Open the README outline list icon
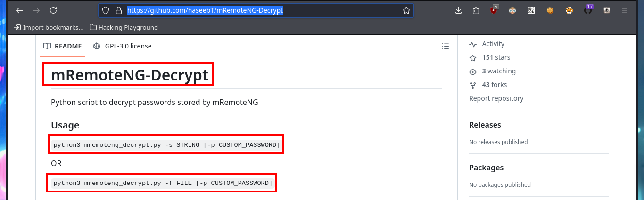Viewport: 644px width, 200px height. pyautogui.click(x=445, y=46)
